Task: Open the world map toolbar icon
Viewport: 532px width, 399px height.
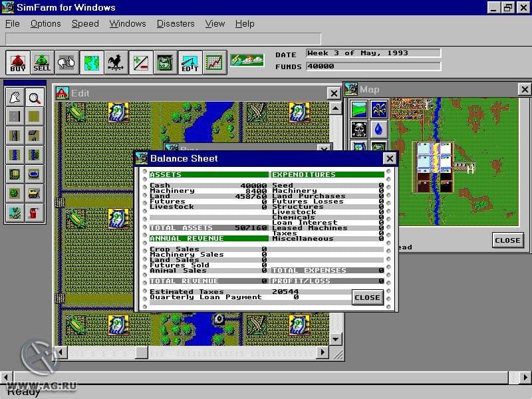Action: 92,63
